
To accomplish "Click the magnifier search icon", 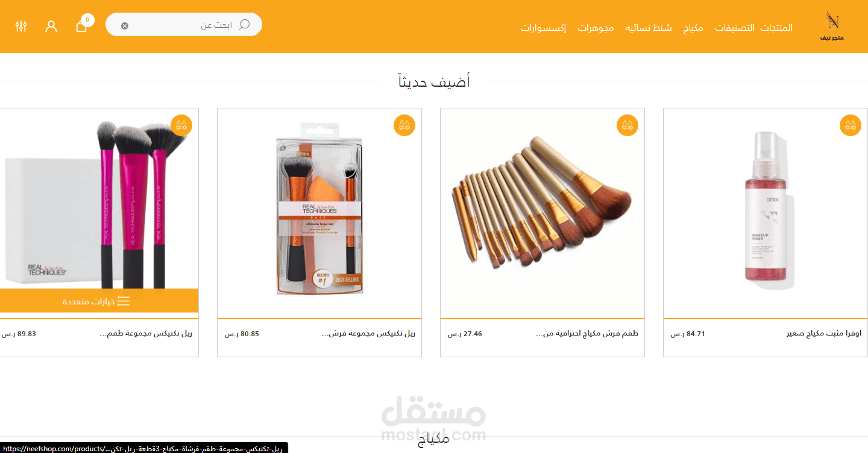I will pyautogui.click(x=244, y=25).
